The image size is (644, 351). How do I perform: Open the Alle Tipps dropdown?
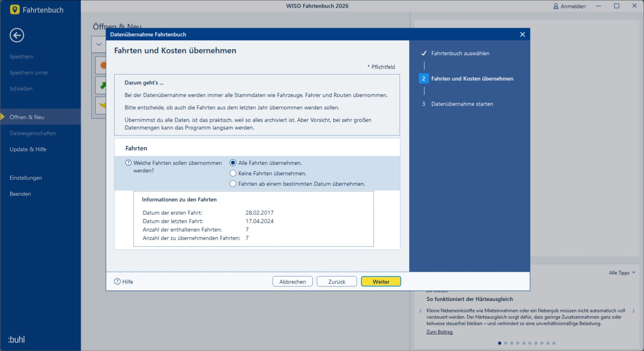622,273
